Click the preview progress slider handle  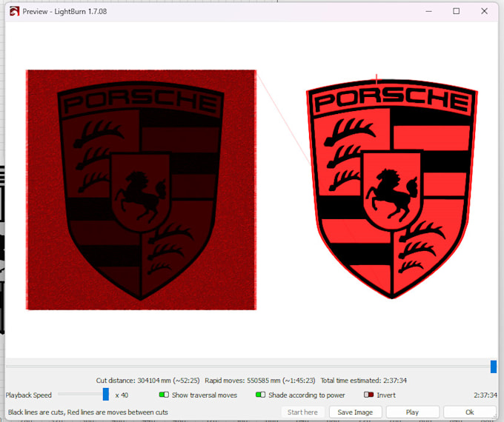coord(494,366)
